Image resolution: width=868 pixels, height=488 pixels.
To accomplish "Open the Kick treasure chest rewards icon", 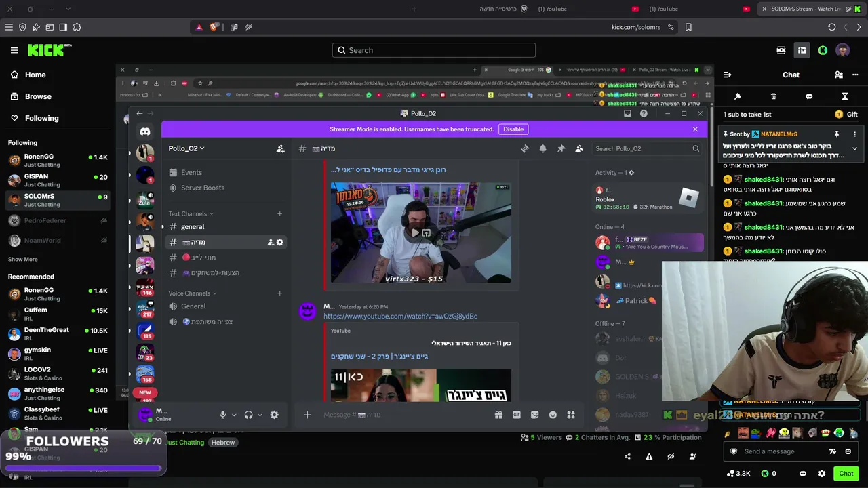I will [802, 50].
